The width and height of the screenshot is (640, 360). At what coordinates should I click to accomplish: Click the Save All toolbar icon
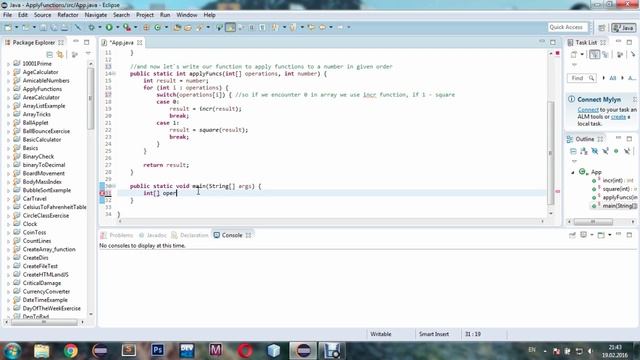click(54, 27)
